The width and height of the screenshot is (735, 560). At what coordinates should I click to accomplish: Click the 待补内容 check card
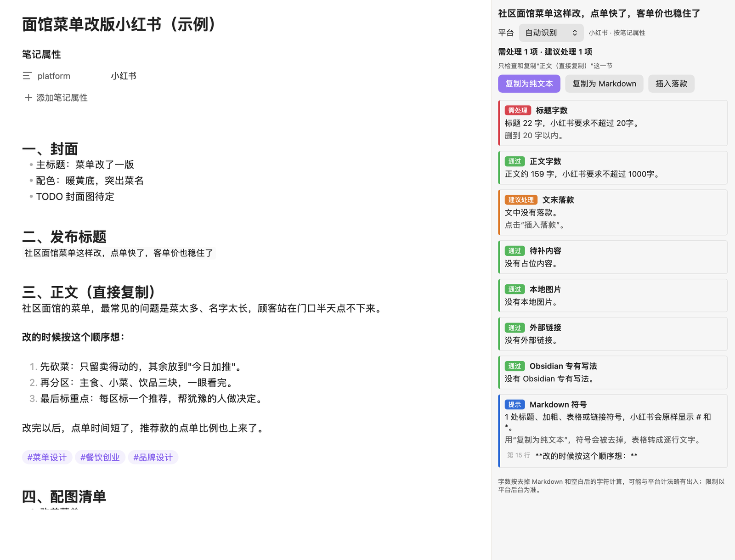(x=613, y=257)
